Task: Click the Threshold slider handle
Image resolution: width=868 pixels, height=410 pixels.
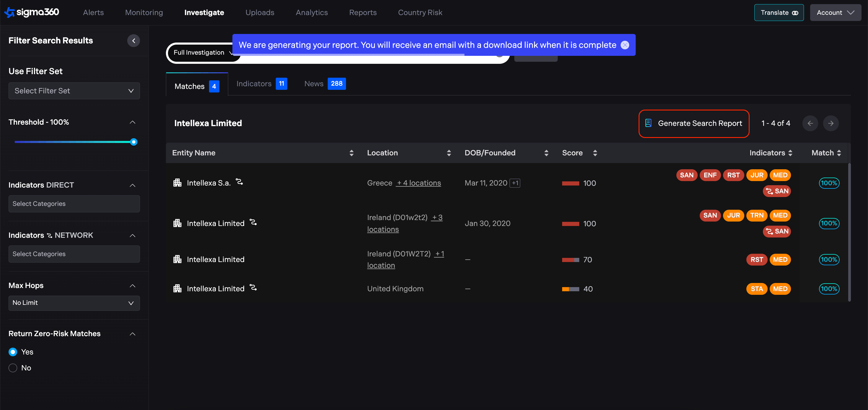Action: (134, 142)
